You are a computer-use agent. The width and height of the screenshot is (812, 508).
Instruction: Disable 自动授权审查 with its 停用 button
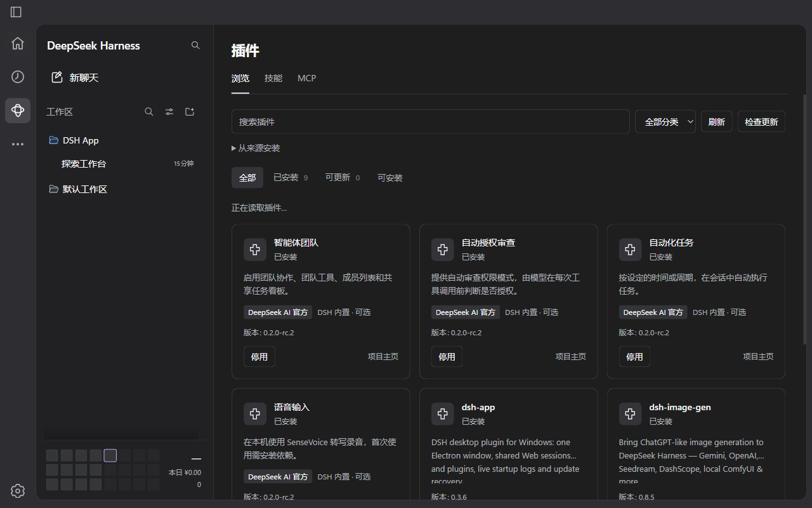coord(447,357)
